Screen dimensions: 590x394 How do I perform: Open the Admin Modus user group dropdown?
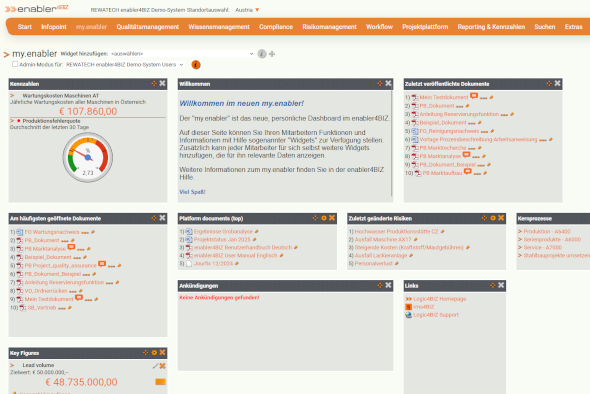(x=125, y=65)
